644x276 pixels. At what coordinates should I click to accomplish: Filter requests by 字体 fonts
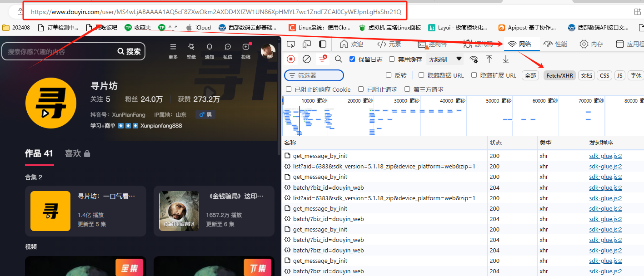tap(636, 76)
